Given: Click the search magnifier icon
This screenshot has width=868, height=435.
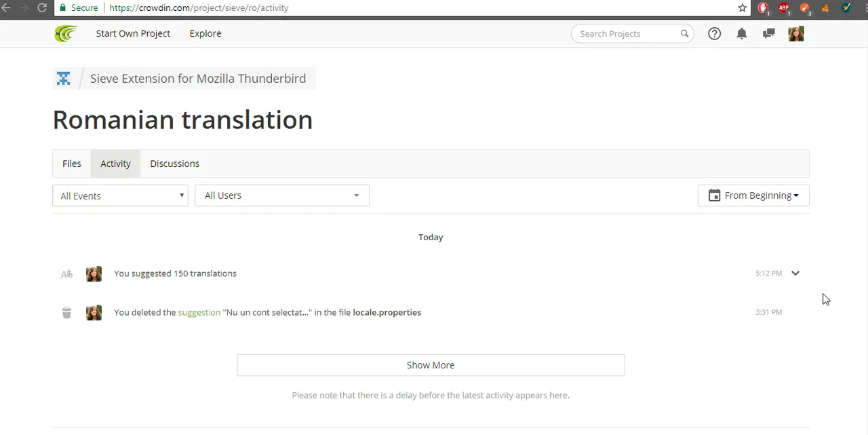Looking at the screenshot, I should [x=684, y=33].
